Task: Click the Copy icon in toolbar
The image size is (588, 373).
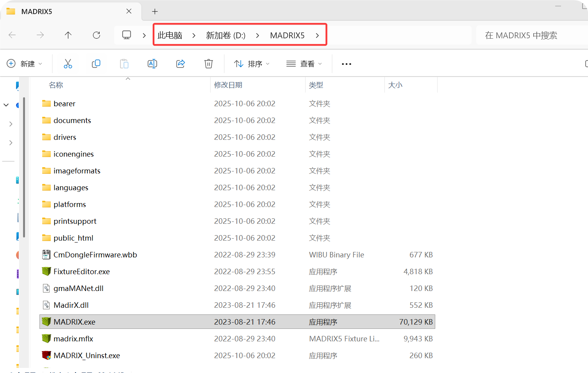Action: 96,64
